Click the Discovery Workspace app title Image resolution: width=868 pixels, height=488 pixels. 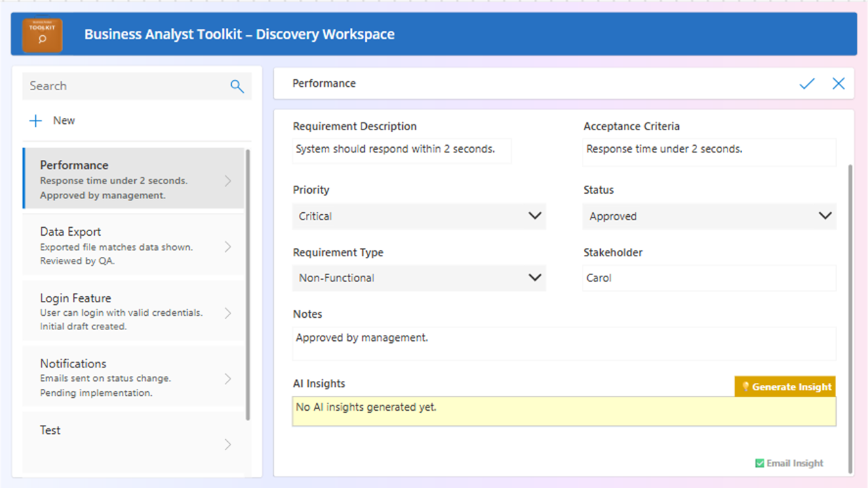click(x=239, y=34)
